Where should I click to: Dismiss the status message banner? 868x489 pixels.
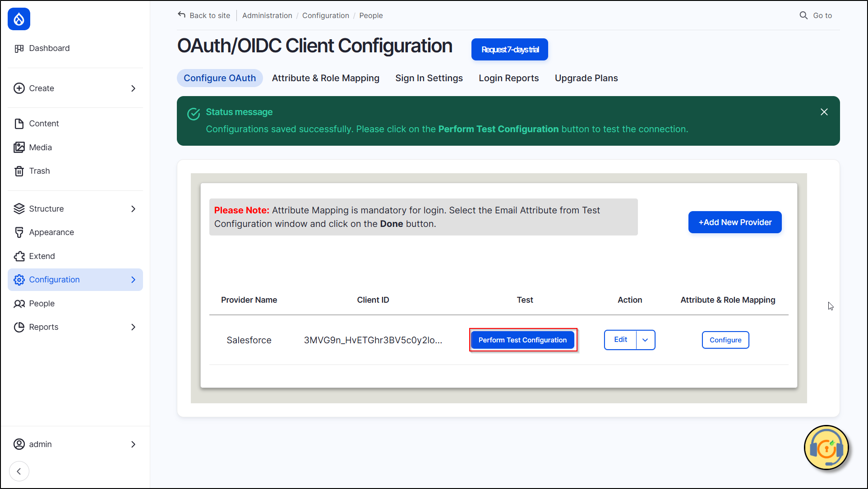click(824, 112)
